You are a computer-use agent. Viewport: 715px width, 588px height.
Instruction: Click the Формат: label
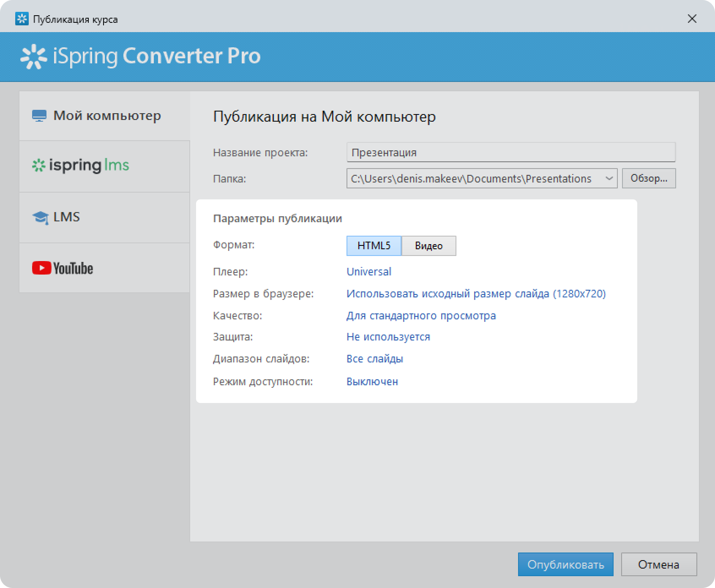[234, 245]
